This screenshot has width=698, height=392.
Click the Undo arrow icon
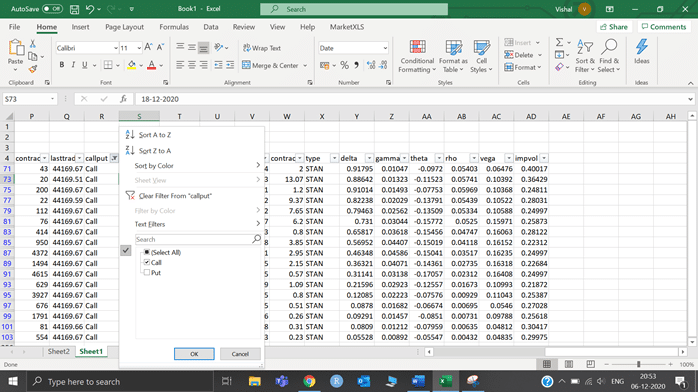coord(90,9)
